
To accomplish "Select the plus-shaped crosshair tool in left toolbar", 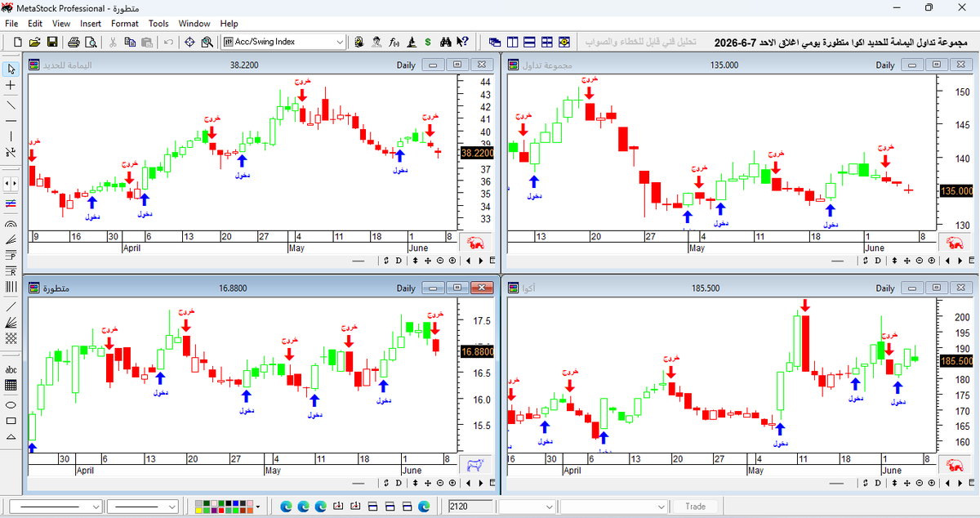I will [11, 85].
